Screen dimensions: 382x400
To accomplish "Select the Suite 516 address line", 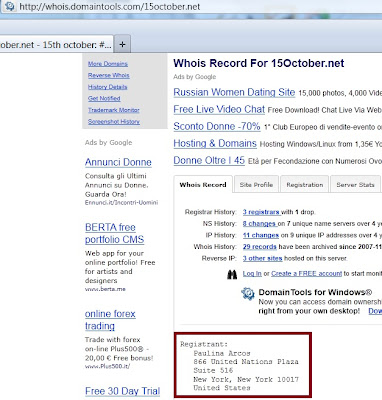I will [x=213, y=370].
